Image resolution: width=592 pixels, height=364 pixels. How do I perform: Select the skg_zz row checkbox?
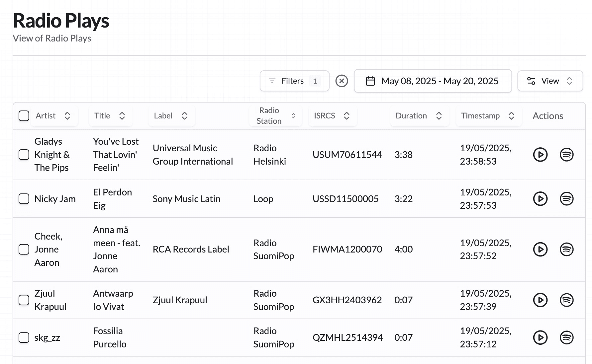point(24,337)
